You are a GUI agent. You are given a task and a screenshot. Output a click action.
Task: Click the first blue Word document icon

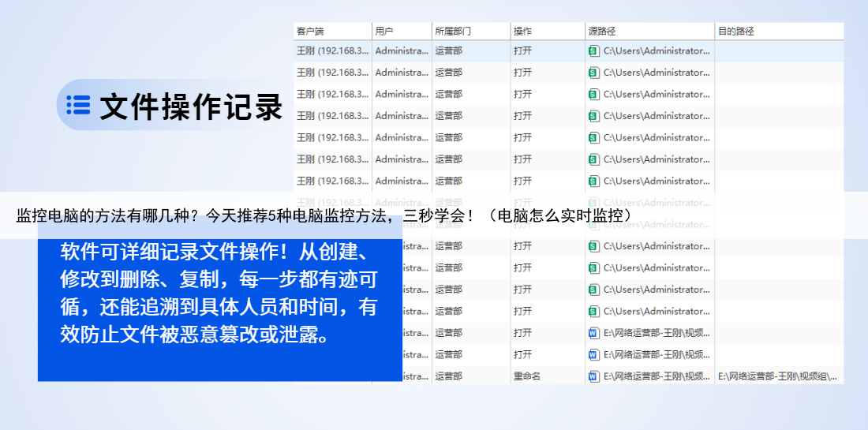tap(593, 333)
